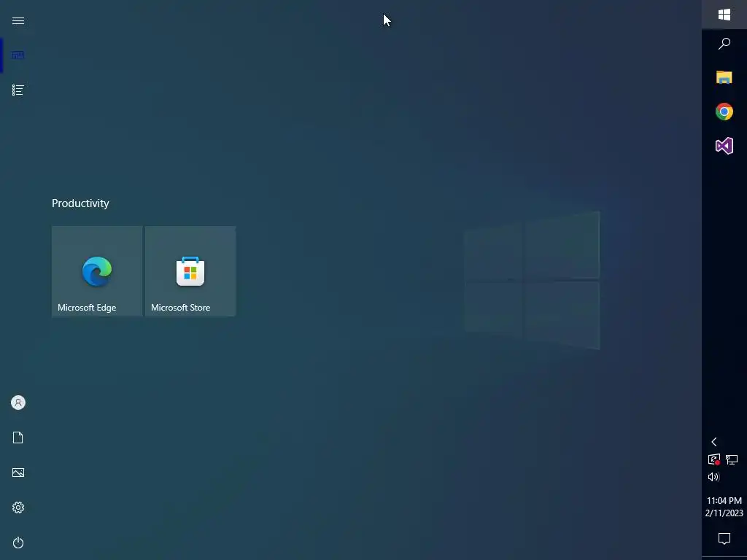Open the user account menu
This screenshot has width=747, height=560.
[x=18, y=402]
